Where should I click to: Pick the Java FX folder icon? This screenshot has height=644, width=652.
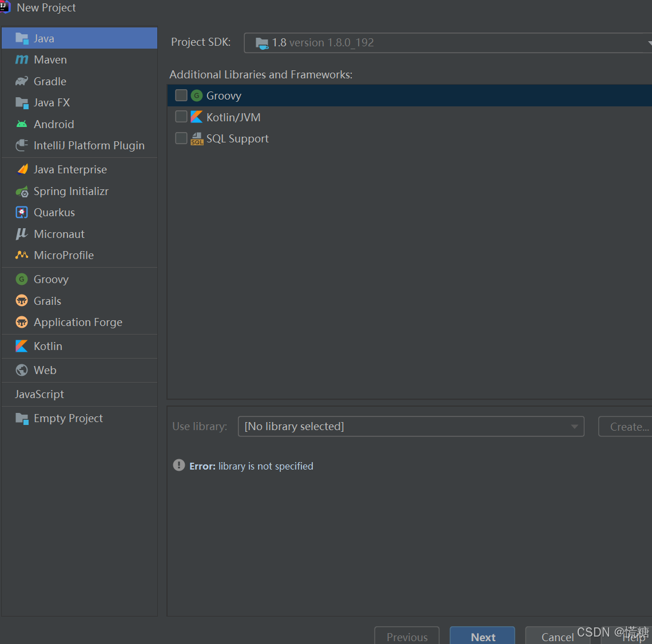pyautogui.click(x=22, y=103)
